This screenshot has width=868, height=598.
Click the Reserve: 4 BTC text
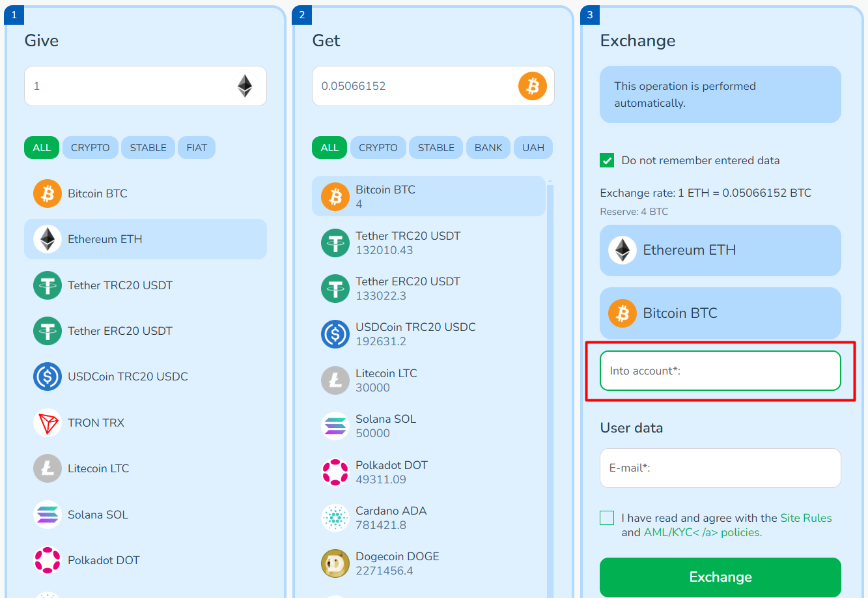pyautogui.click(x=634, y=212)
